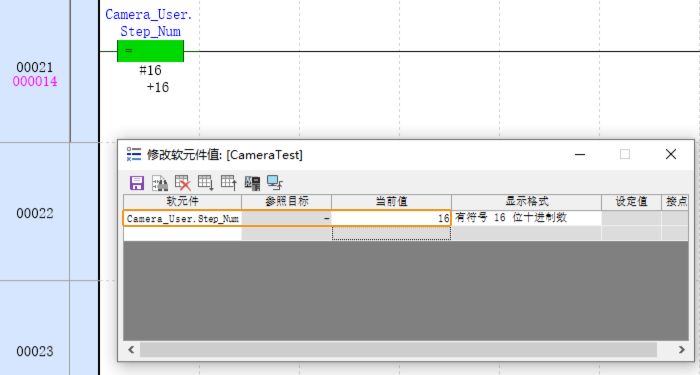Click the magenta step number 000014

35,82
